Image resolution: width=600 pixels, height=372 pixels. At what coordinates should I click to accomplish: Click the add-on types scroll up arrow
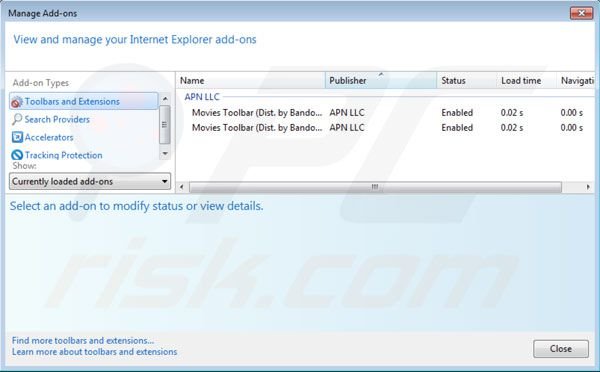[x=165, y=98]
